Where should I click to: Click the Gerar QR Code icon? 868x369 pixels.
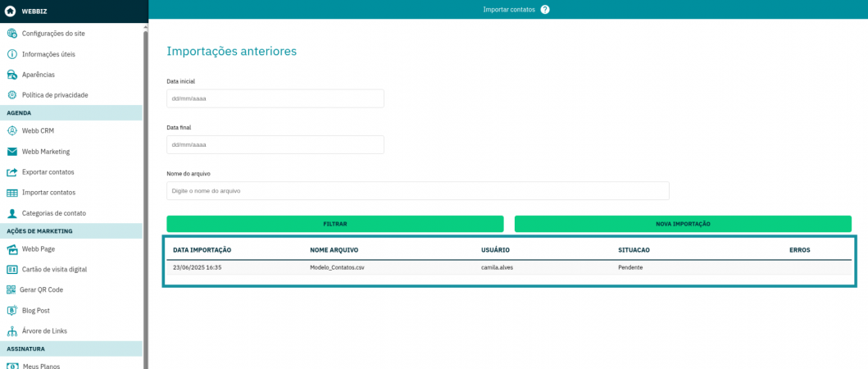coord(12,289)
